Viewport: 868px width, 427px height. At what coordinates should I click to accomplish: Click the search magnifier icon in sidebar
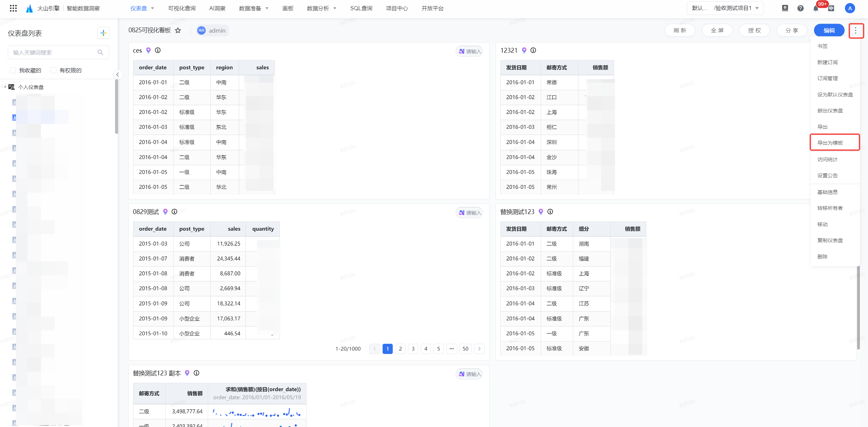tap(100, 52)
